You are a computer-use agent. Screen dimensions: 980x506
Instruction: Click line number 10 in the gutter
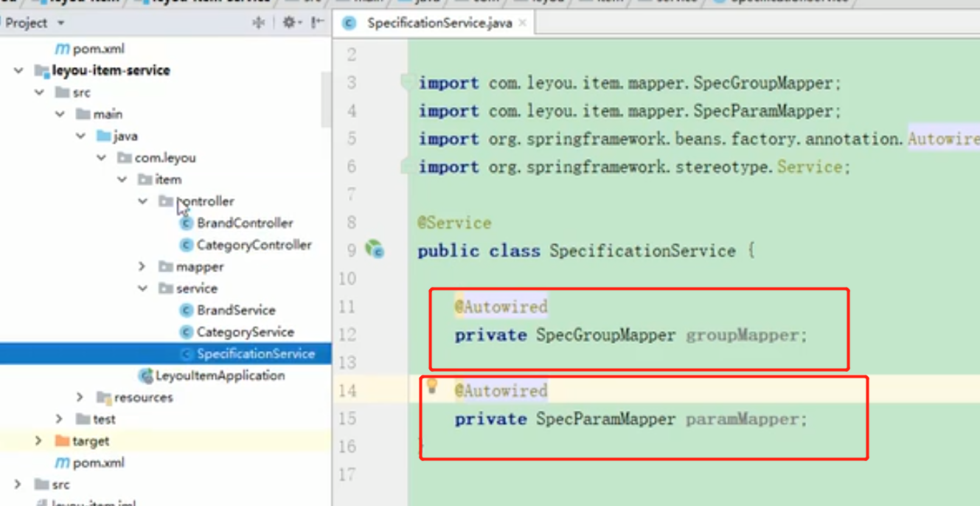(347, 279)
